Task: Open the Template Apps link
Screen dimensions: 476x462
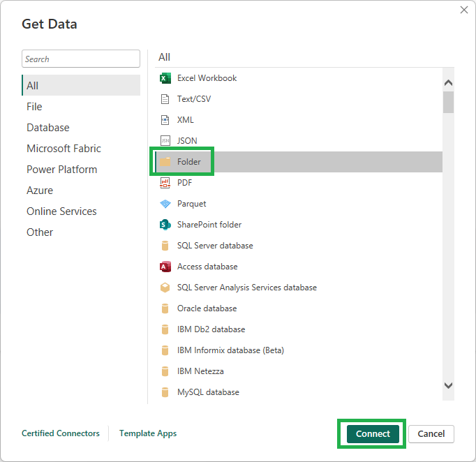Action: coord(148,433)
